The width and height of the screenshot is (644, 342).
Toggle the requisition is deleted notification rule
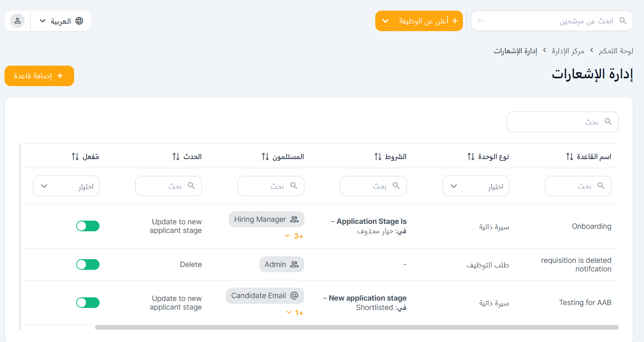point(88,264)
